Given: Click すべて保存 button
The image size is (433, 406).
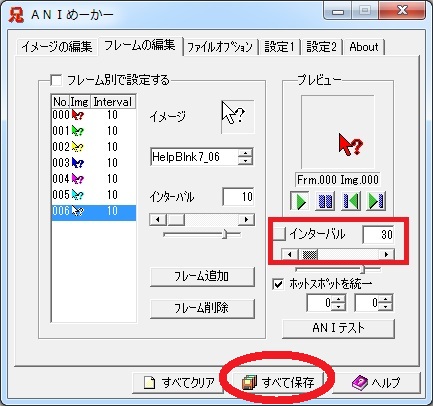Looking at the screenshot, I should 278,383.
